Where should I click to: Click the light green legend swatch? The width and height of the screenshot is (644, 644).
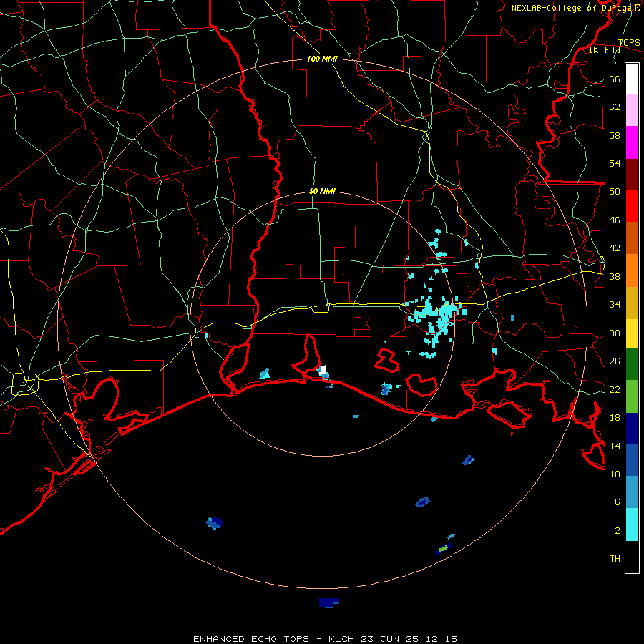[632, 396]
